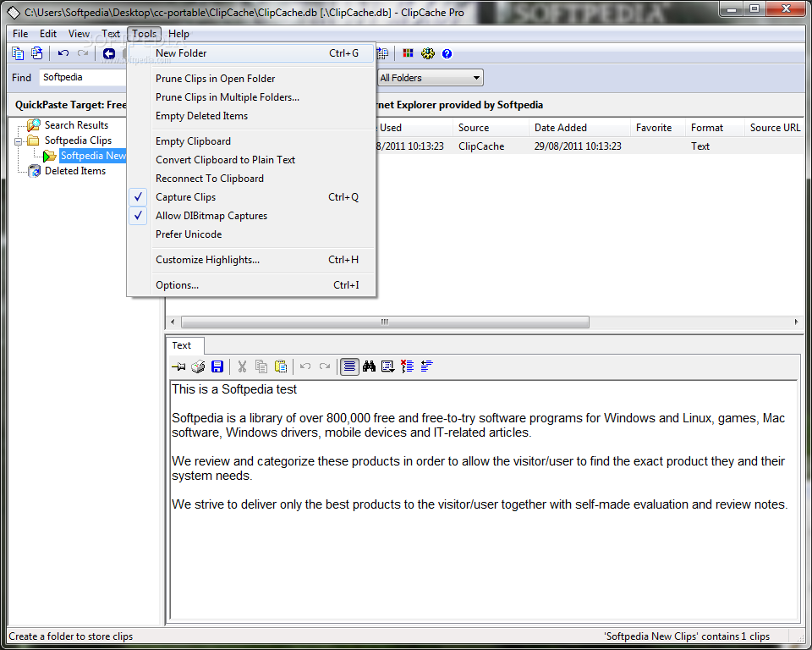Click the horizontal scrollbar thumb in the clip list

point(385,322)
